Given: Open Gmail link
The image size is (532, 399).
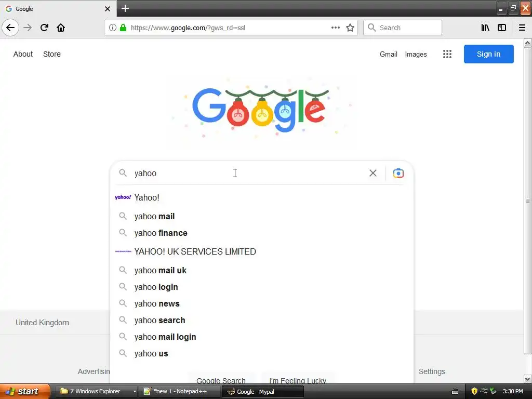Looking at the screenshot, I should (389, 54).
